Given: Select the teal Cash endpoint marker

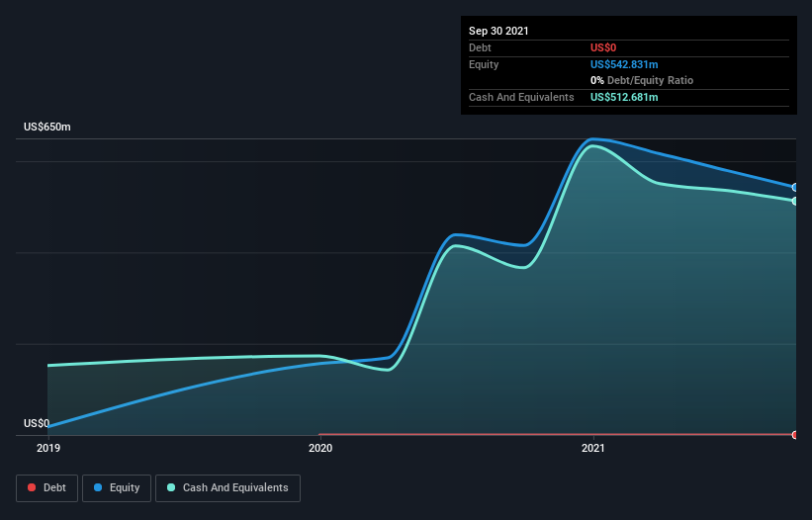Looking at the screenshot, I should 795,201.
